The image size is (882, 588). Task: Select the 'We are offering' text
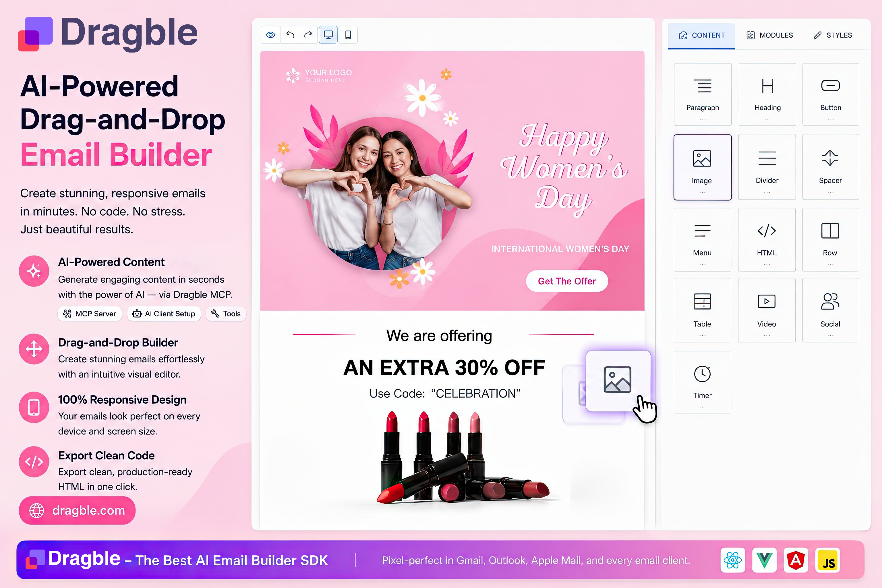pyautogui.click(x=439, y=336)
